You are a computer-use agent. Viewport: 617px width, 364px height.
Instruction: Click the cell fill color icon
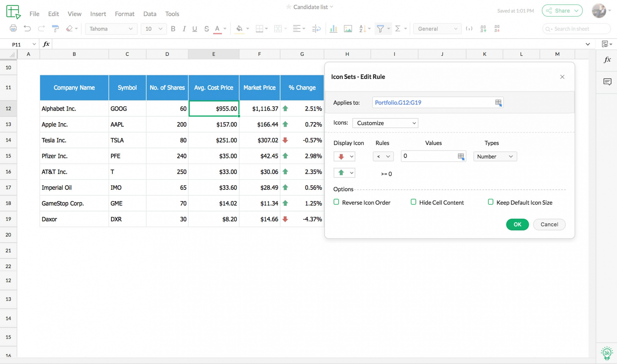click(239, 29)
